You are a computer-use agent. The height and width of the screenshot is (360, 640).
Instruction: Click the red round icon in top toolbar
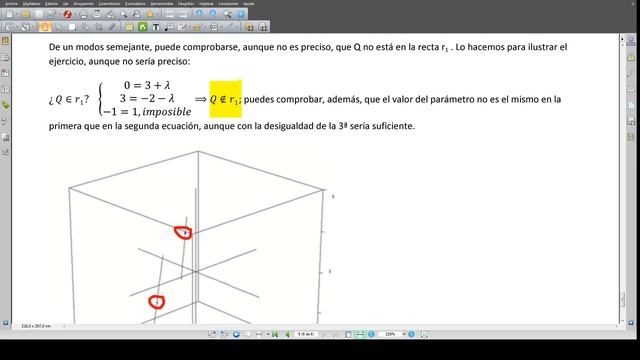pyautogui.click(x=68, y=14)
